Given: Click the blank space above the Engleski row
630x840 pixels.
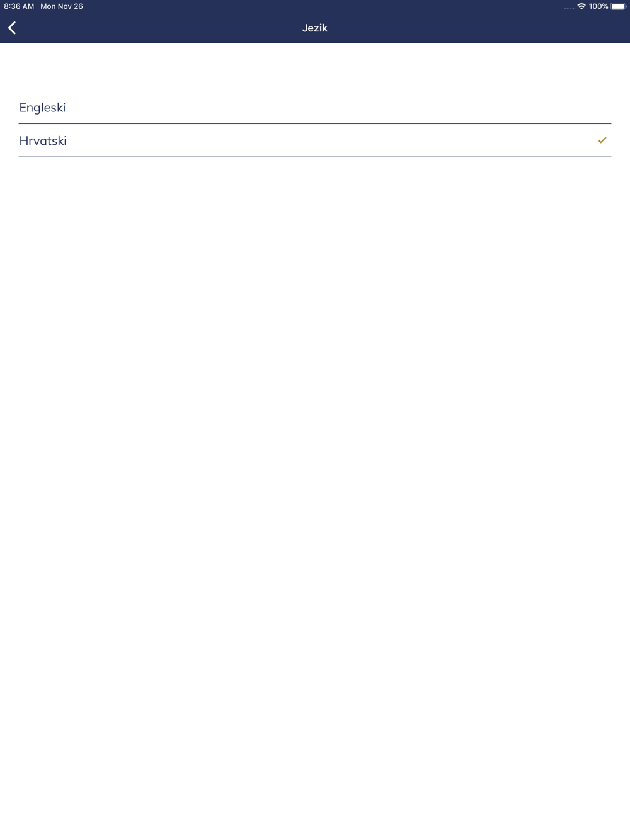Looking at the screenshot, I should (315, 67).
